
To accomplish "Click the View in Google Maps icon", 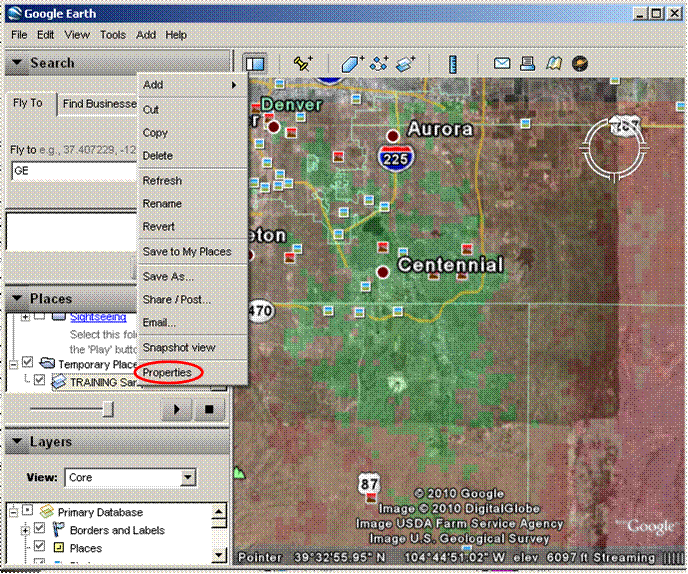I will (554, 64).
